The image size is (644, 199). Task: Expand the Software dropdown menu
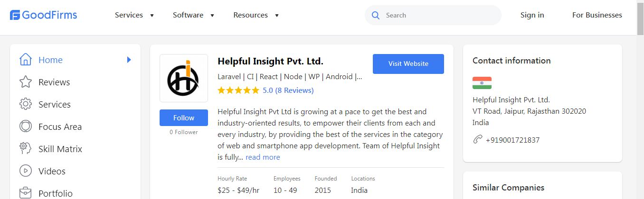click(193, 15)
